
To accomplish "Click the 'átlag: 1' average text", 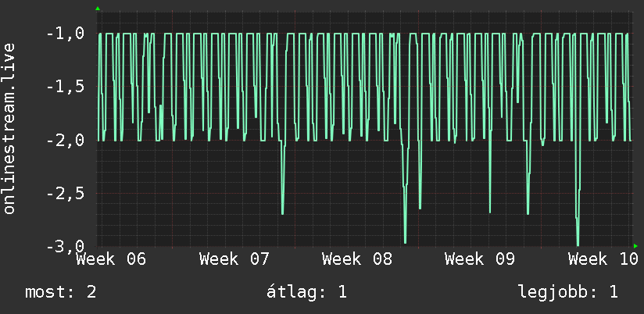I will (306, 292).
